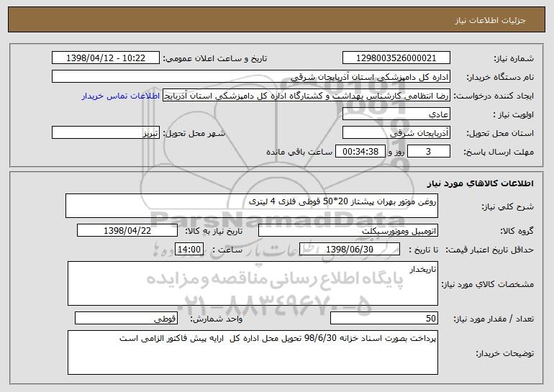Click the label ایجاد کننده درخواست

coord(494,96)
